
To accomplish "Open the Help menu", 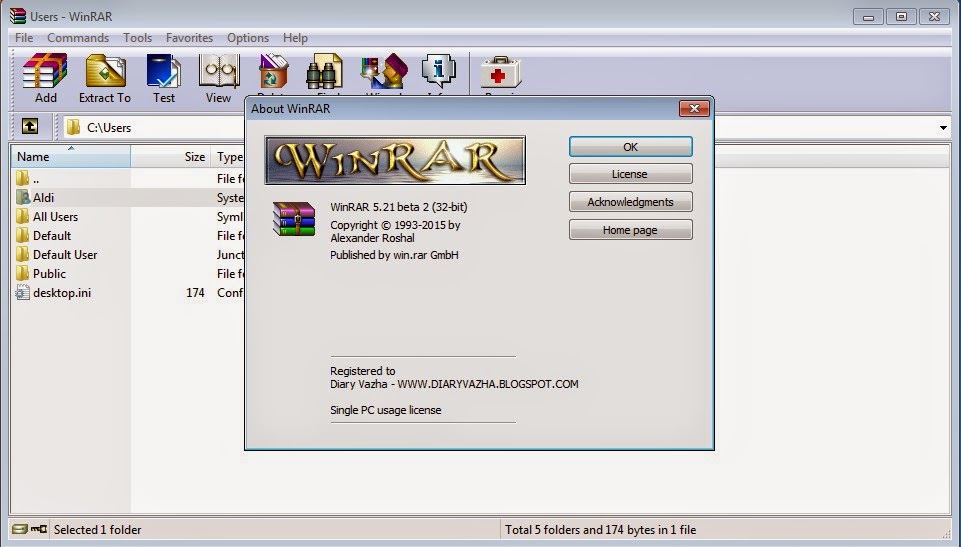I will 295,37.
